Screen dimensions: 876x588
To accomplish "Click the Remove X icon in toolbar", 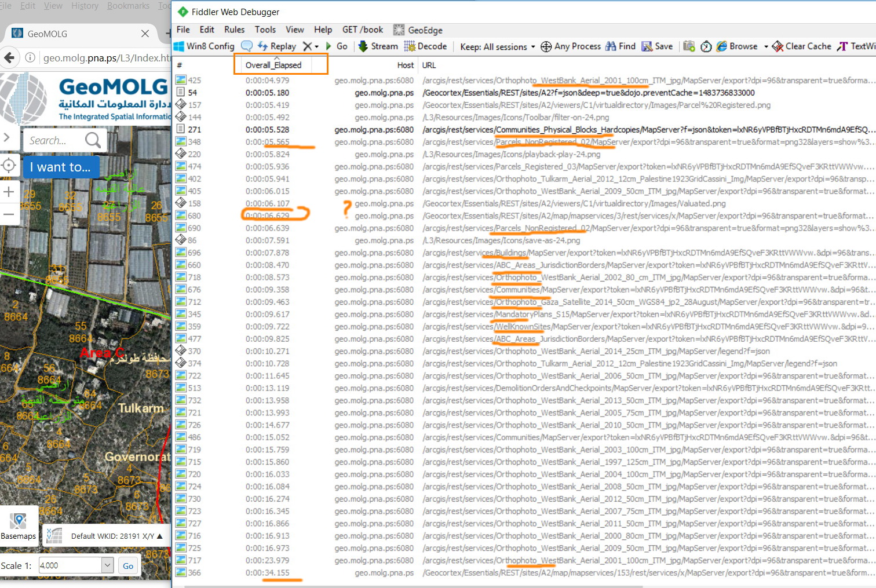I will (x=307, y=46).
